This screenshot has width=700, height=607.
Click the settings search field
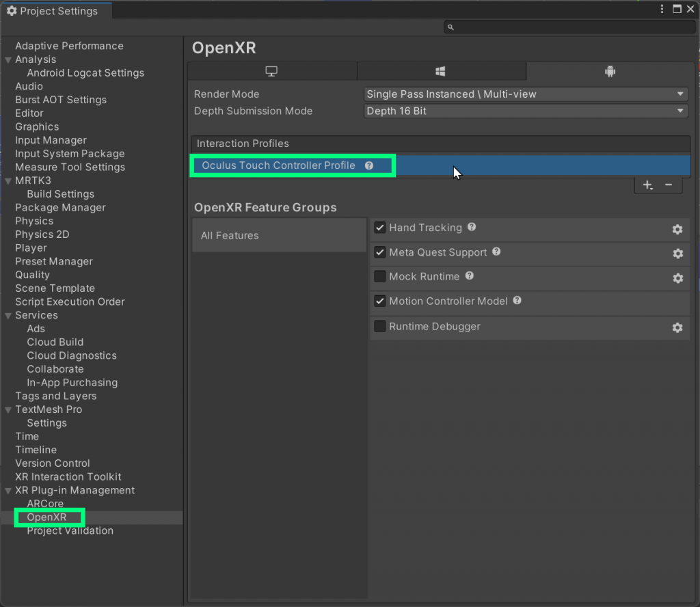pyautogui.click(x=567, y=26)
